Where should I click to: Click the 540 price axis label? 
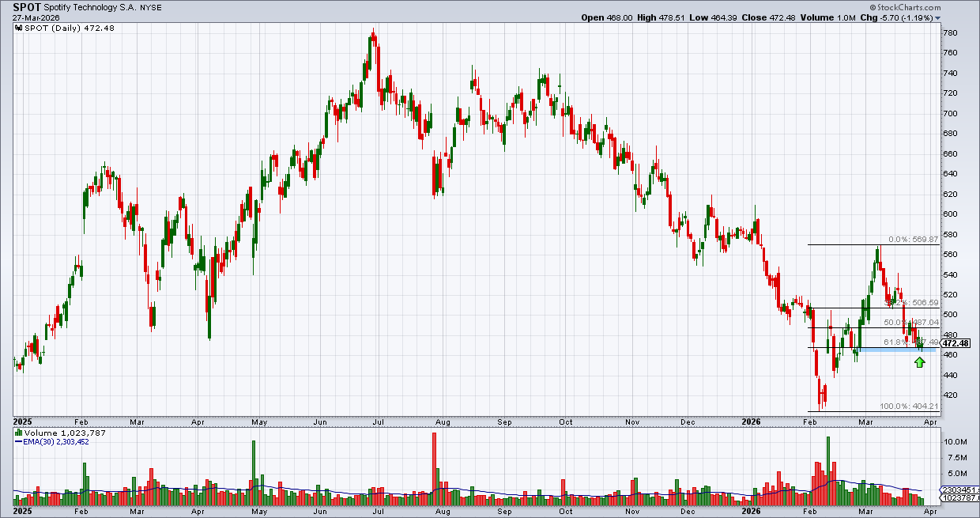click(951, 274)
